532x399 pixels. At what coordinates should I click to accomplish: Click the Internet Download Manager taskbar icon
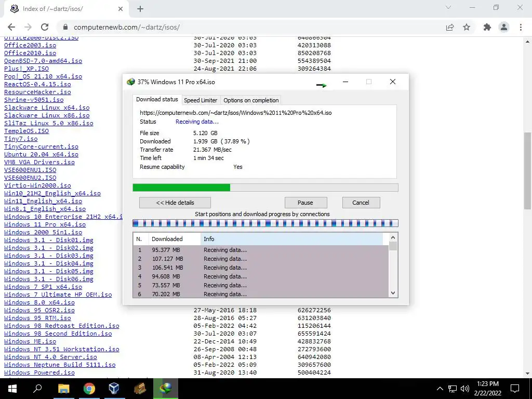click(x=166, y=389)
